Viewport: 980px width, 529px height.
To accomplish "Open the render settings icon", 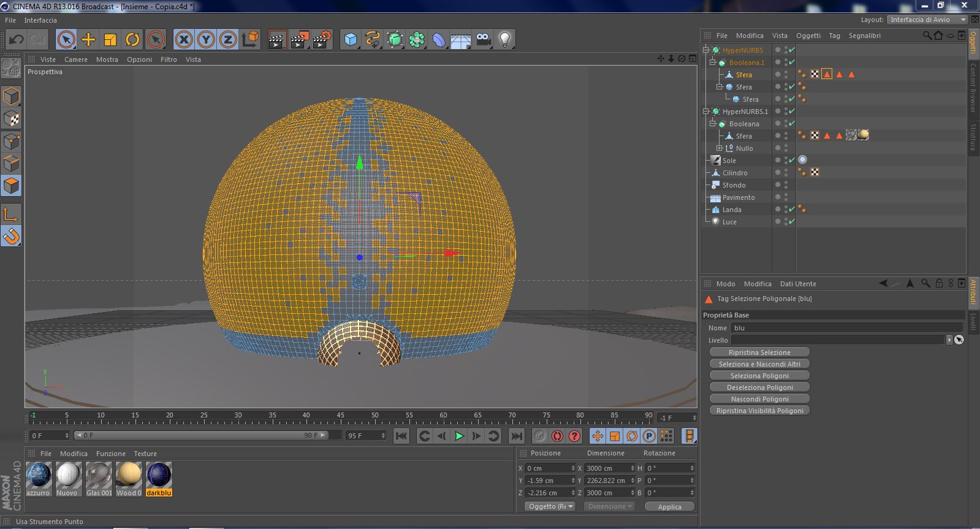I will coord(322,40).
